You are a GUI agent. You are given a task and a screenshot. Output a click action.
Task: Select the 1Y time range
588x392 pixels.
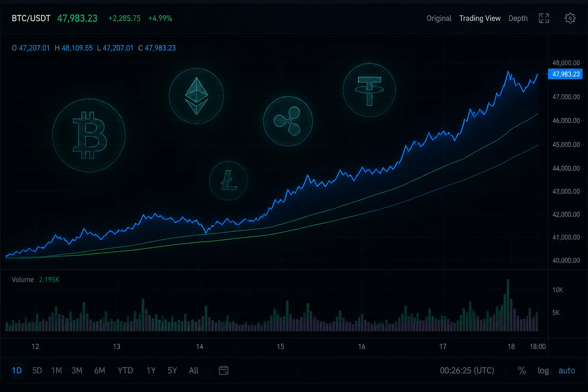click(151, 371)
